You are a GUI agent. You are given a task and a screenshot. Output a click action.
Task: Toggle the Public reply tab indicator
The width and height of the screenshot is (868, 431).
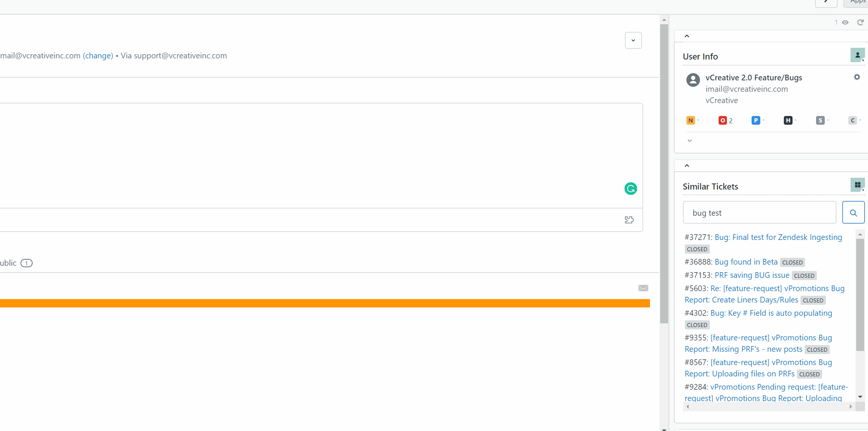25,262
